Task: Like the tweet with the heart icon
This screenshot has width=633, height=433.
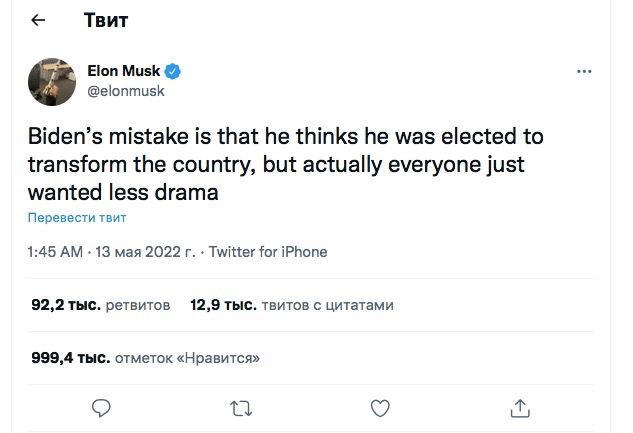Action: (380, 407)
